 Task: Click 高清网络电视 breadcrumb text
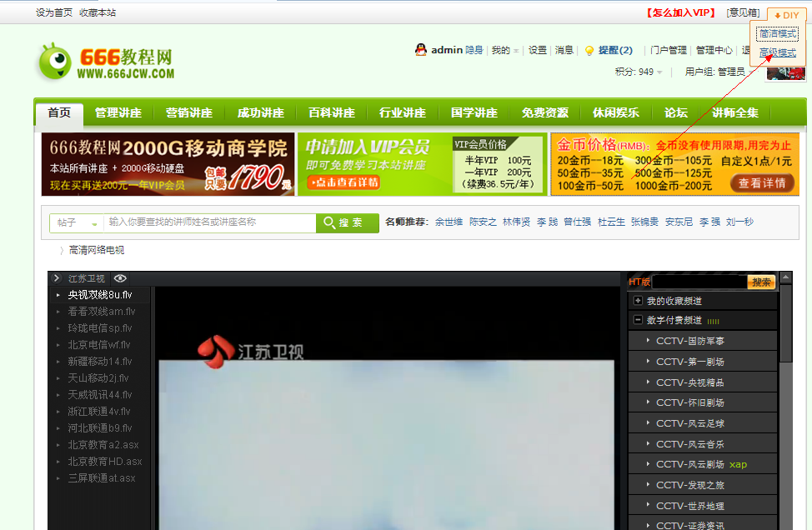pos(97,250)
